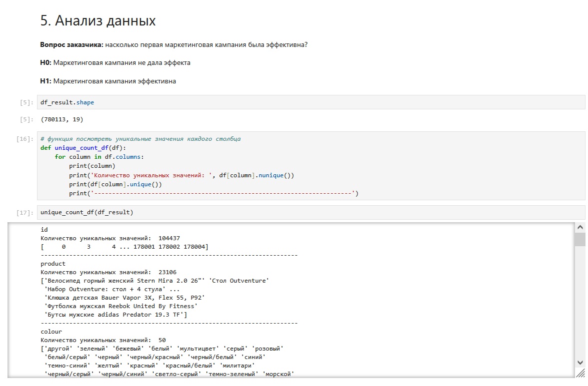Select the '5. Анализ данных' heading
The height and width of the screenshot is (386, 588).
98,21
